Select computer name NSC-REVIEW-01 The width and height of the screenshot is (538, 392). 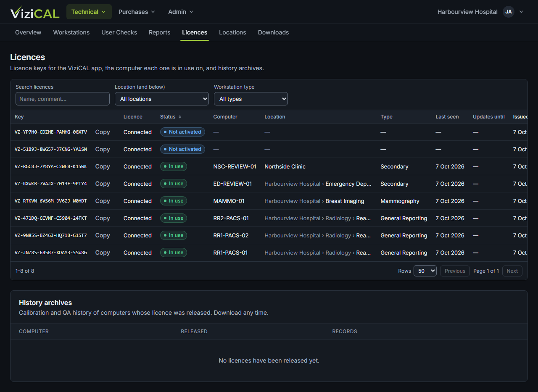[x=235, y=166]
